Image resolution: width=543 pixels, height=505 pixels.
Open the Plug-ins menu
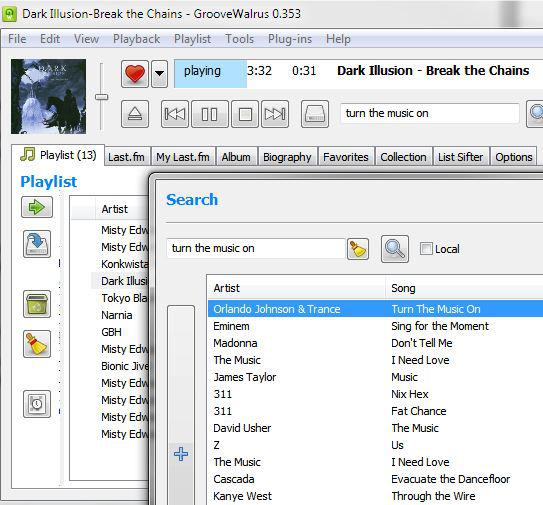point(290,39)
